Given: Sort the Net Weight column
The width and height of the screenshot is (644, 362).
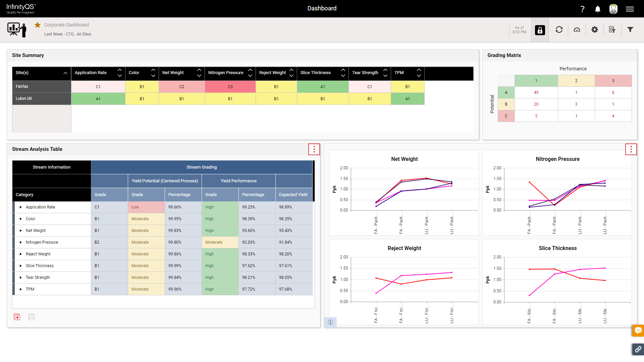Looking at the screenshot, I should coord(199,73).
